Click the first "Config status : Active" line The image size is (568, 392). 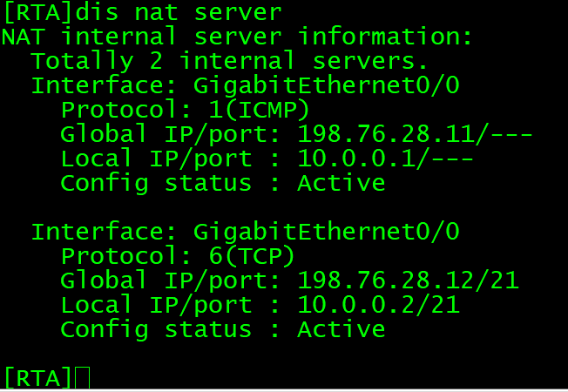pyautogui.click(x=222, y=184)
